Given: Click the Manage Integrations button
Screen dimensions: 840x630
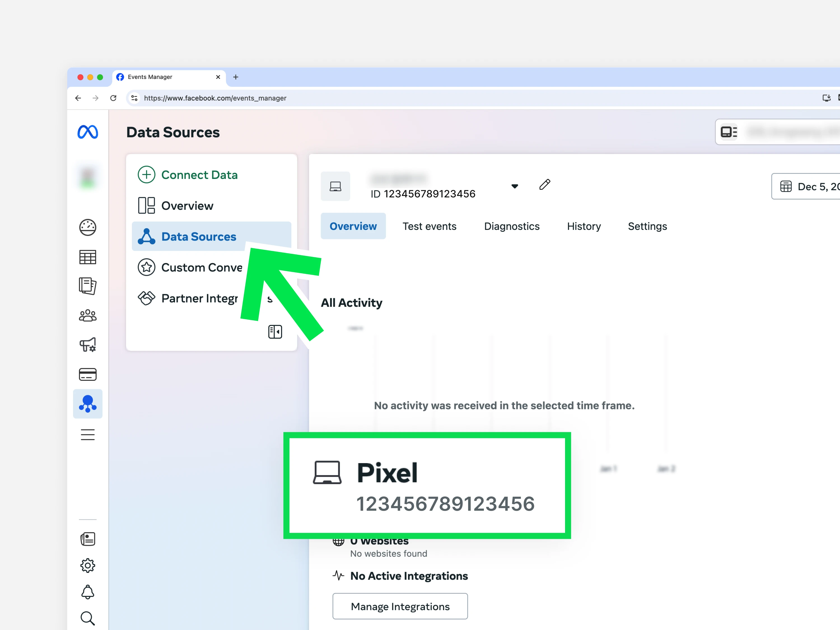Looking at the screenshot, I should pos(400,606).
